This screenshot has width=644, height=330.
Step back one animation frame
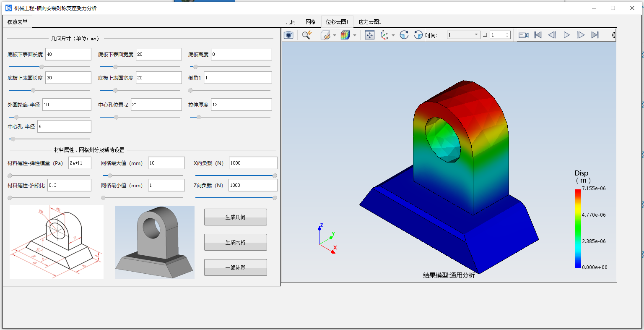click(x=552, y=35)
